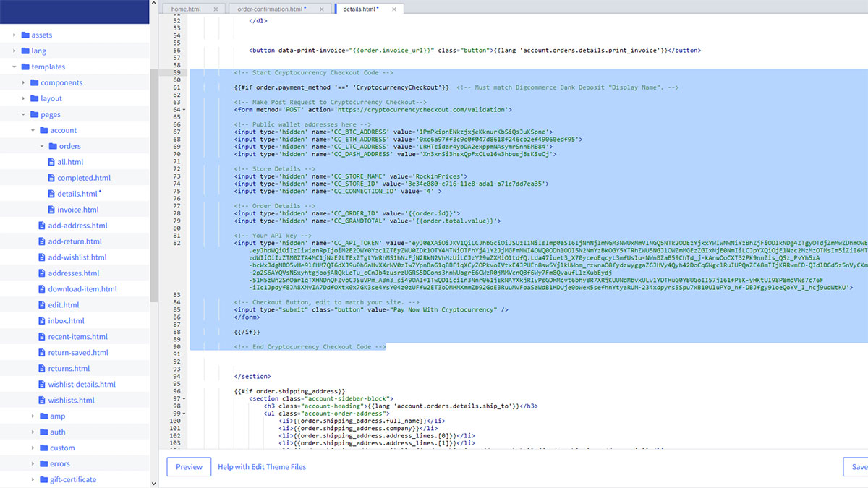Open all.html in the file tree
868x488 pixels.
point(69,162)
